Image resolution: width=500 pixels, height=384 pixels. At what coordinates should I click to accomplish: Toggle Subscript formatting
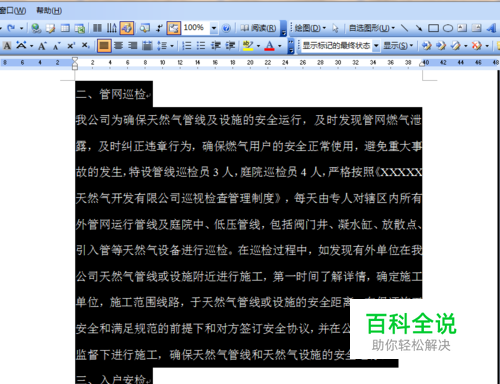85,46
